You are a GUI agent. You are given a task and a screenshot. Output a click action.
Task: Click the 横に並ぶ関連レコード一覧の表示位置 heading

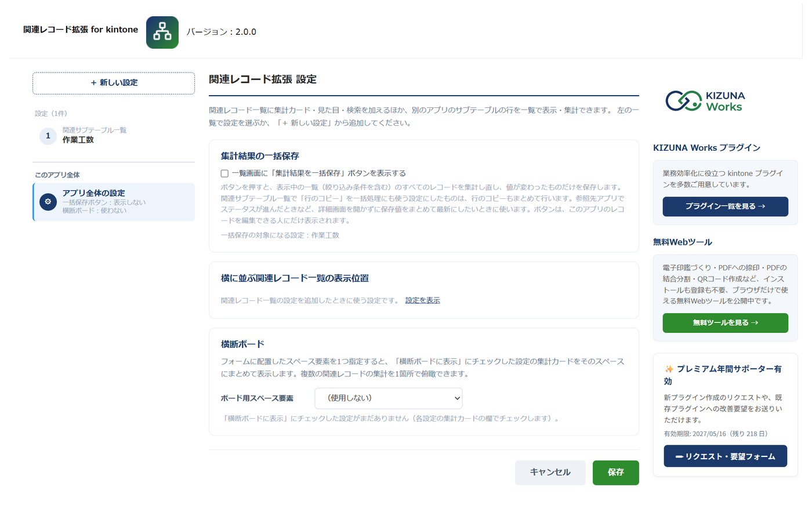point(295,278)
